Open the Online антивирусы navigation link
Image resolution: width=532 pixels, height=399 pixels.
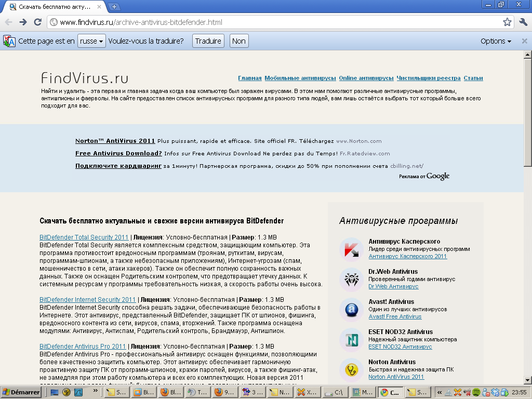pos(366,78)
